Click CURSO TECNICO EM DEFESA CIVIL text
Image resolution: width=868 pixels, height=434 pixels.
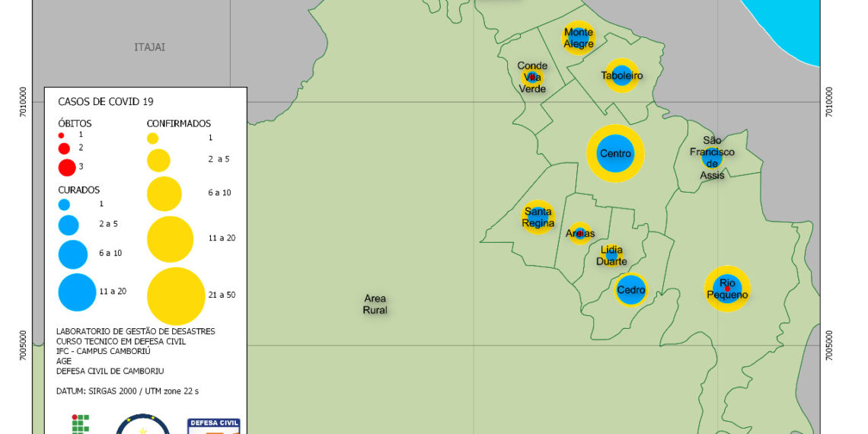click(121, 341)
